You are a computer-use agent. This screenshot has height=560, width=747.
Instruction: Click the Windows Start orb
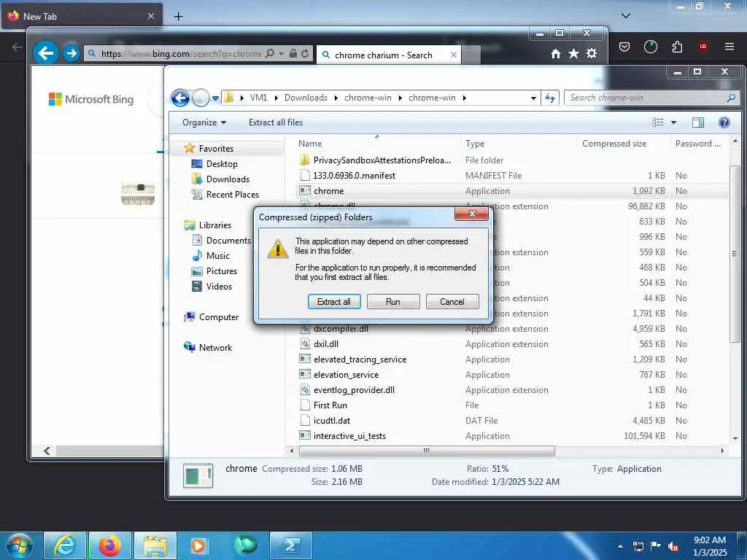tap(20, 545)
